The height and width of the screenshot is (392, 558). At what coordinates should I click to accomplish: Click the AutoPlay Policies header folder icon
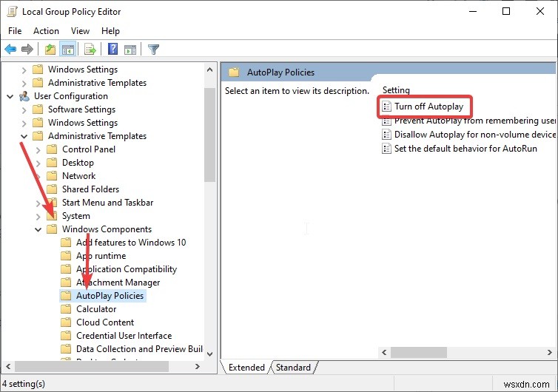234,72
